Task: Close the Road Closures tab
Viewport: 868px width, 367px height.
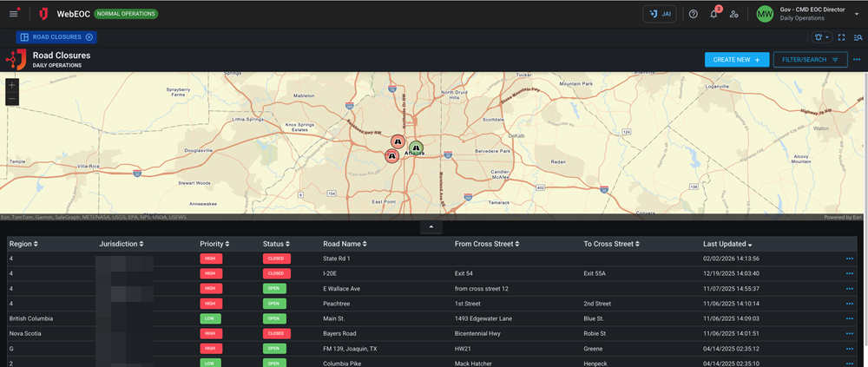Action: pos(89,37)
